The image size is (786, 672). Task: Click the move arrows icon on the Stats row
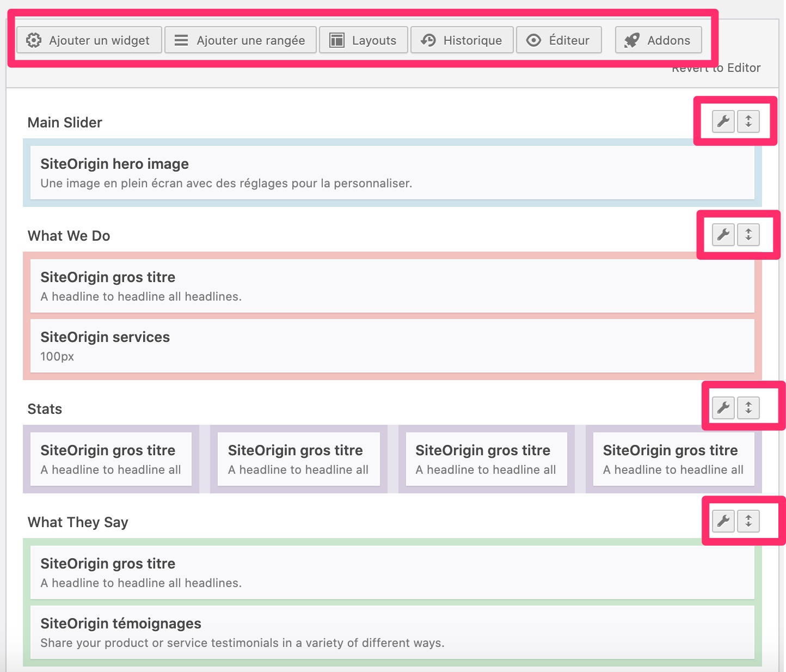[x=749, y=407]
